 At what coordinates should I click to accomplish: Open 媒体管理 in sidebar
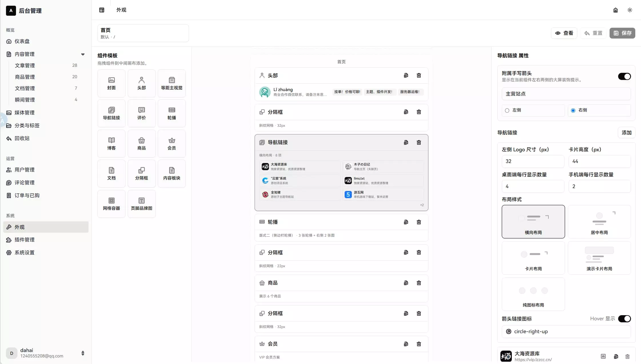coord(46,113)
